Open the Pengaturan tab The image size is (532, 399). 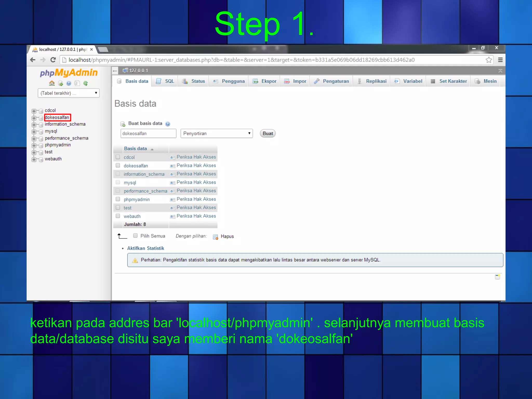(x=331, y=81)
